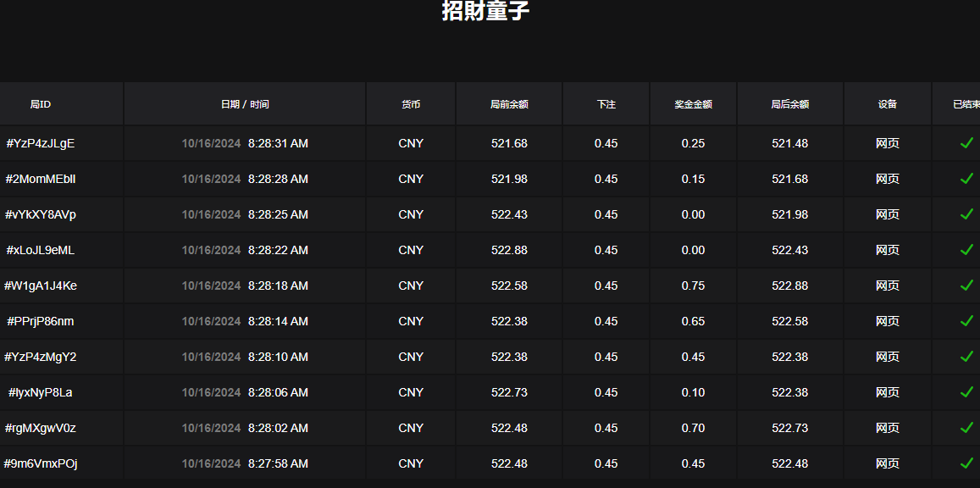The width and height of the screenshot is (980, 488).
Task: Click the bottom row checkmark for #9m6VmxPOj
Action: pyautogui.click(x=966, y=463)
